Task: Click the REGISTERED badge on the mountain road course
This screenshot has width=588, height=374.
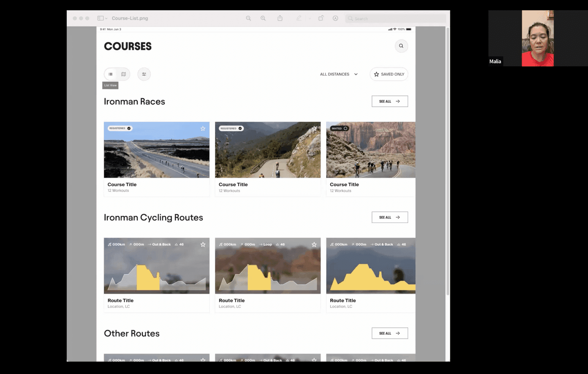Action: point(231,128)
